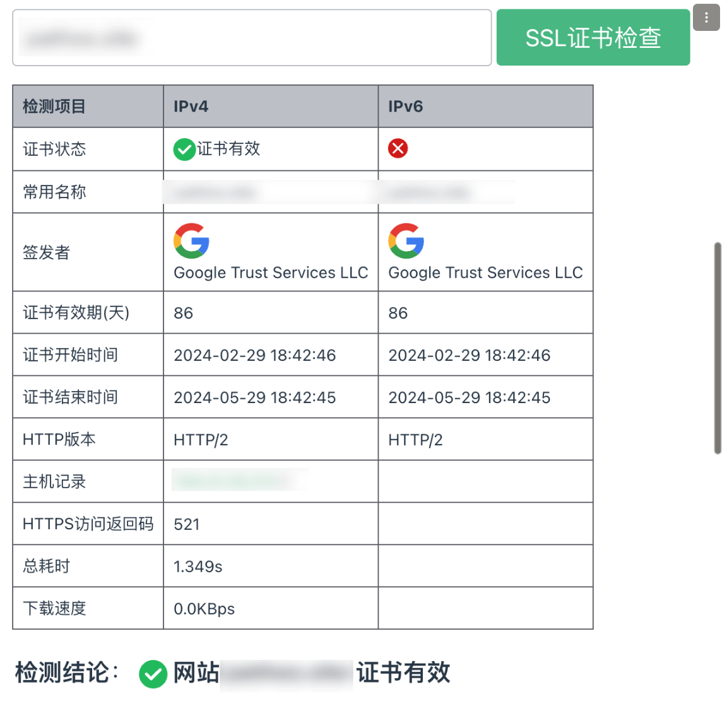The image size is (727, 728).
Task: Click the 签发者 row label
Action: 47,252
